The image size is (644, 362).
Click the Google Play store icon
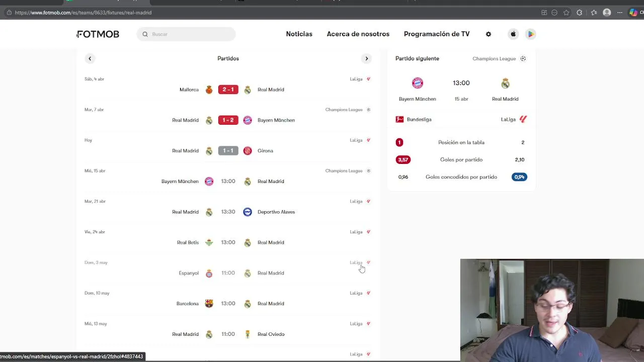[x=530, y=34]
